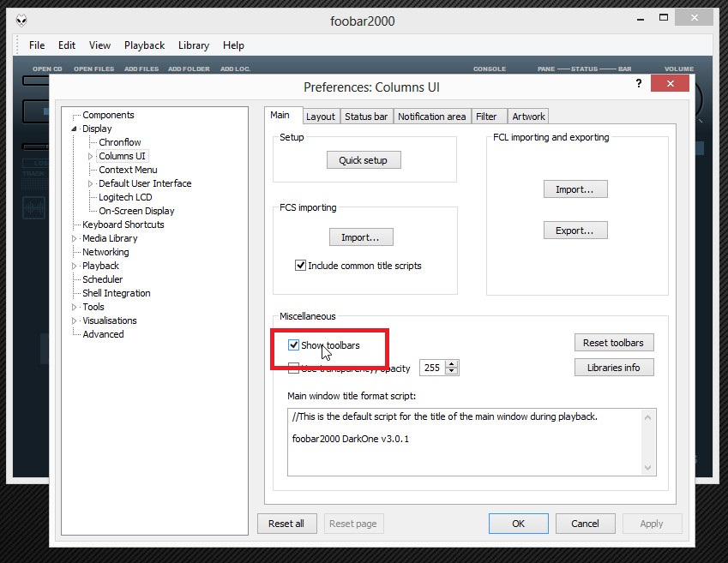The height and width of the screenshot is (563, 728).
Task: Cancel the preferences dialog
Action: pyautogui.click(x=585, y=524)
